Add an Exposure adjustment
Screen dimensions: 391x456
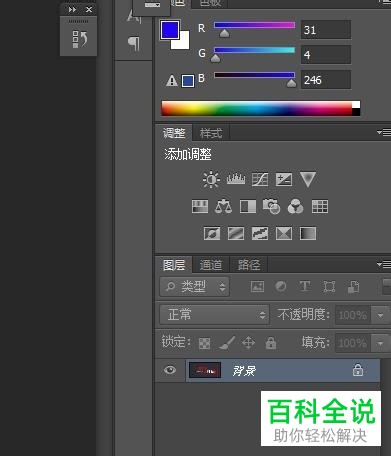tap(284, 179)
